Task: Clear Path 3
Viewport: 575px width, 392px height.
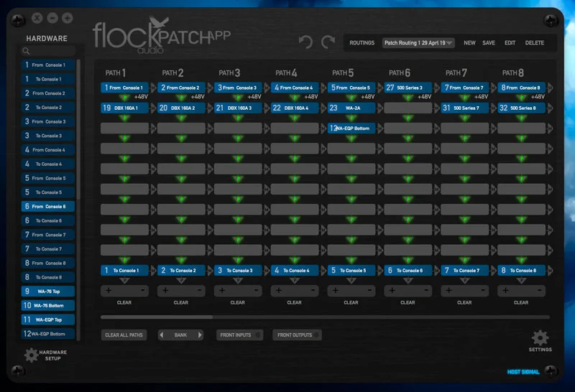Action: (x=238, y=302)
